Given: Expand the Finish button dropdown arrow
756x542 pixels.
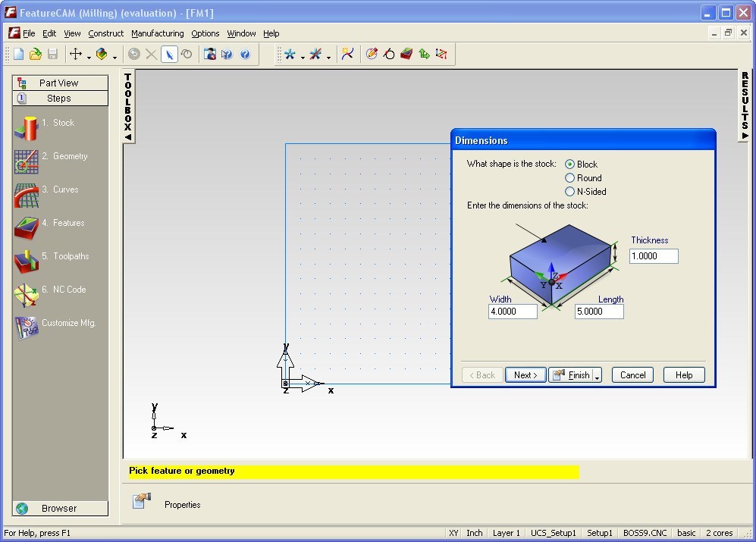Looking at the screenshot, I should [598, 376].
